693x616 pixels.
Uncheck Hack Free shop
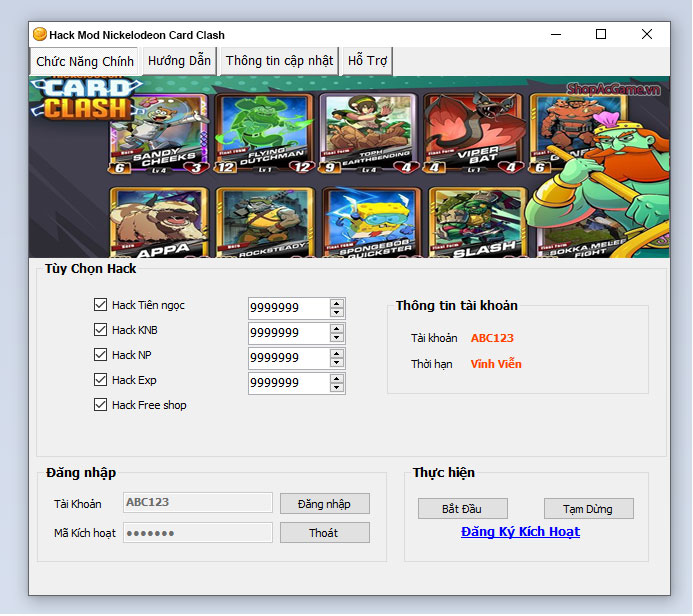point(100,405)
